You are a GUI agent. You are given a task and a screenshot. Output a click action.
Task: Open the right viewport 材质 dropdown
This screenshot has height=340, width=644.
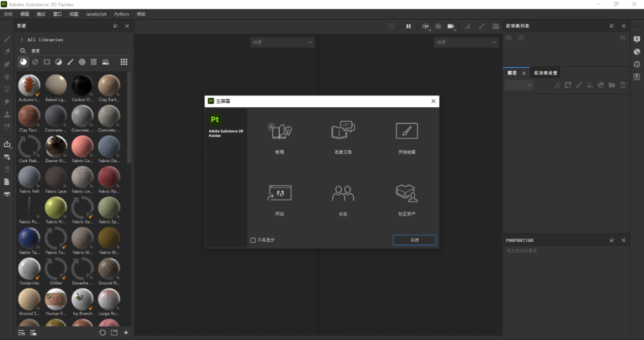pyautogui.click(x=466, y=42)
